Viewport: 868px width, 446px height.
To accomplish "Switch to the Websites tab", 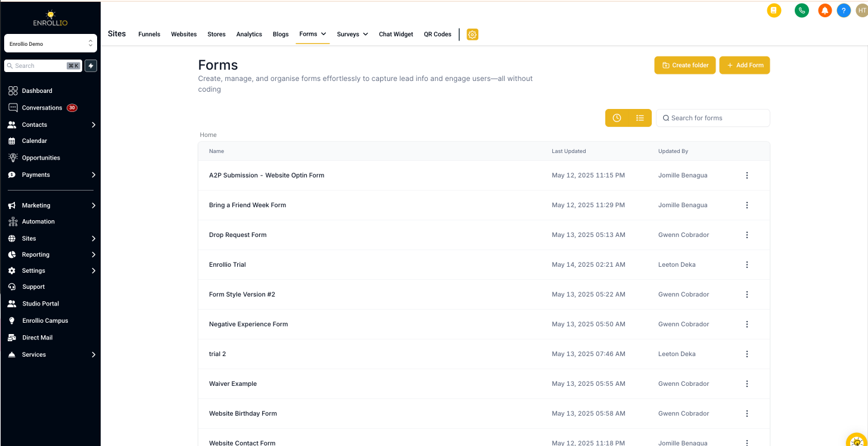I will click(x=184, y=34).
